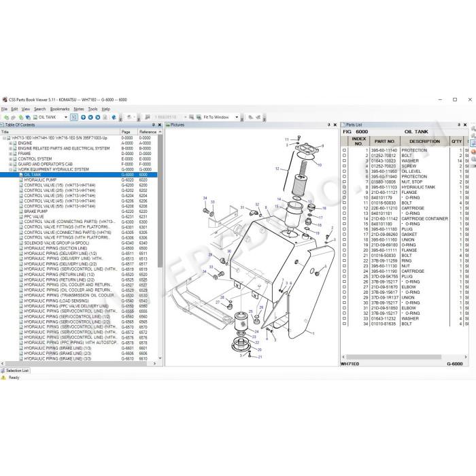Screen dimensions: 476x476
Task: Tick checkbox for part 14 CARTRIDGE CONTAINER
Action: tap(344, 218)
